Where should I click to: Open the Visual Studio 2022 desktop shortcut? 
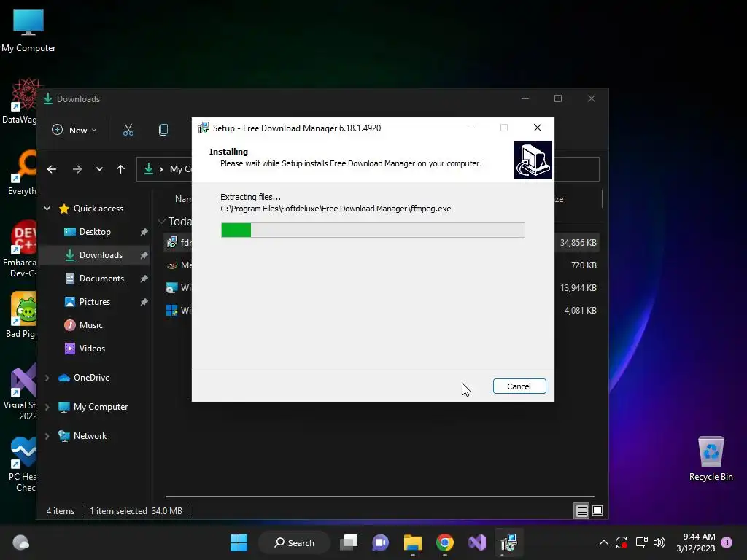(21, 392)
